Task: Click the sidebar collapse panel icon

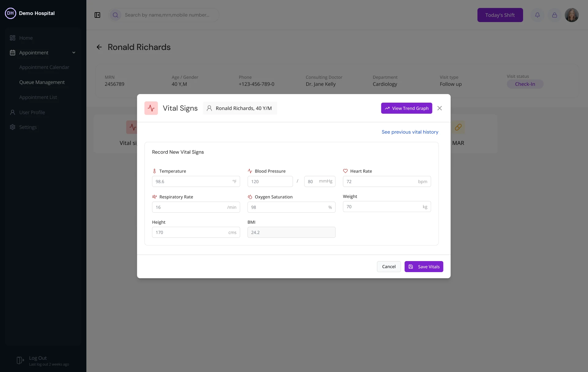Action: (97, 15)
